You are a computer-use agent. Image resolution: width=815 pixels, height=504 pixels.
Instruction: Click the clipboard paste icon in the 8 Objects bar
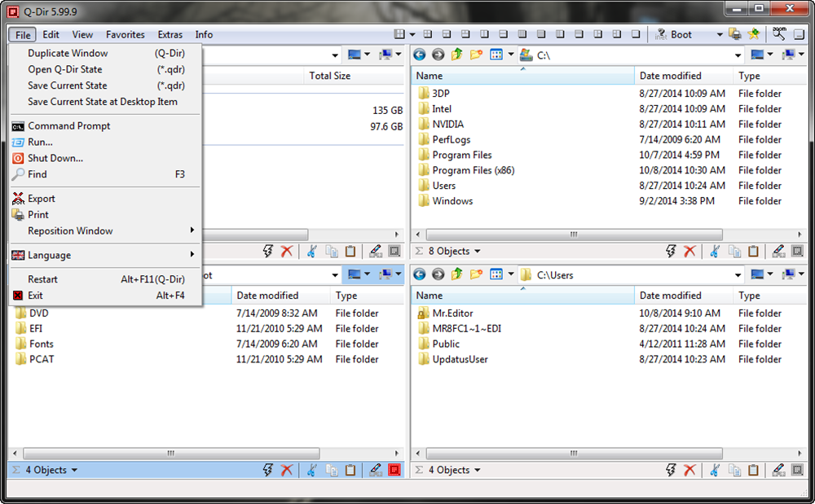click(753, 252)
